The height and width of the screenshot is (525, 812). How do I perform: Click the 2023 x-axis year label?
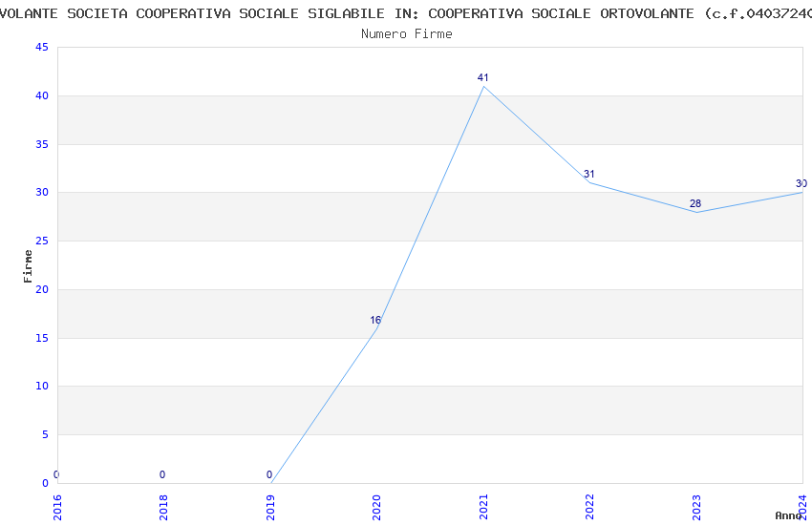point(696,507)
